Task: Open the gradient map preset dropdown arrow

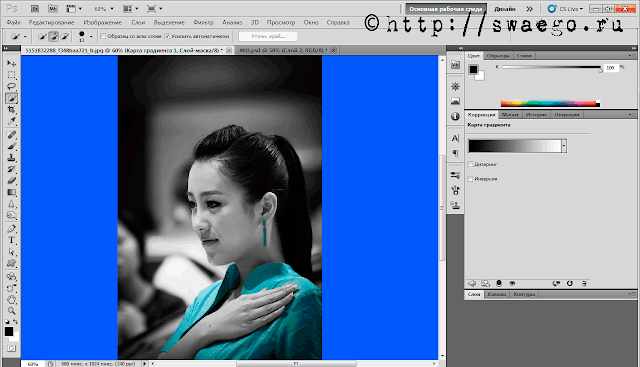Action: pos(564,146)
